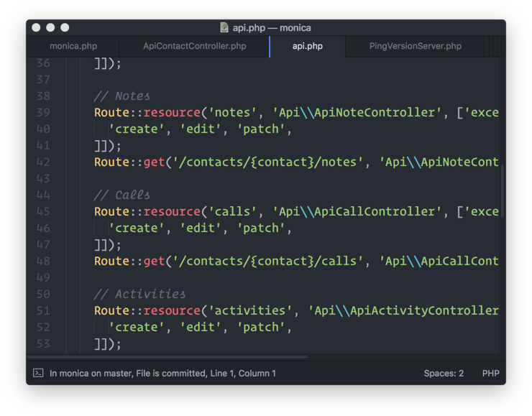This screenshot has height=416, width=532.
Task: Click 'Route' at the start of line 42
Action: click(x=111, y=162)
